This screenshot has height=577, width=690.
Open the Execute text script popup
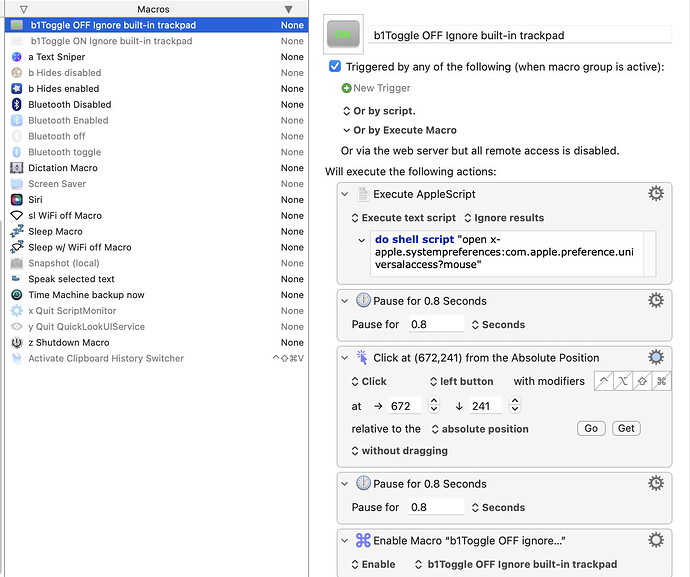pos(404,218)
